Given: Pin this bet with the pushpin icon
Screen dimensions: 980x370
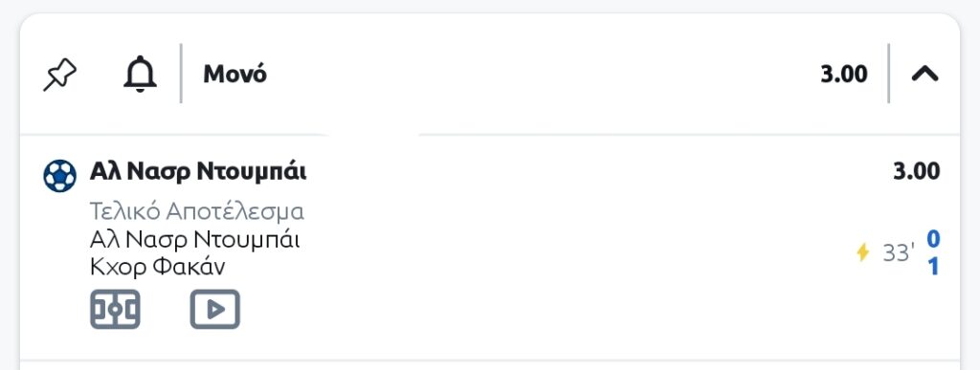Looking at the screenshot, I should [60, 75].
